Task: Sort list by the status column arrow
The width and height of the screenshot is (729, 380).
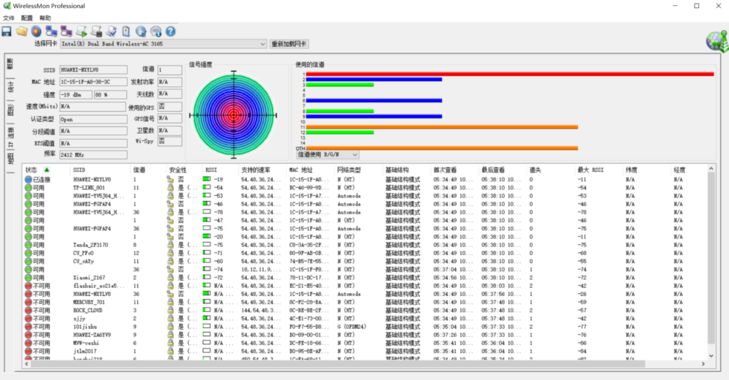Action: (x=46, y=170)
